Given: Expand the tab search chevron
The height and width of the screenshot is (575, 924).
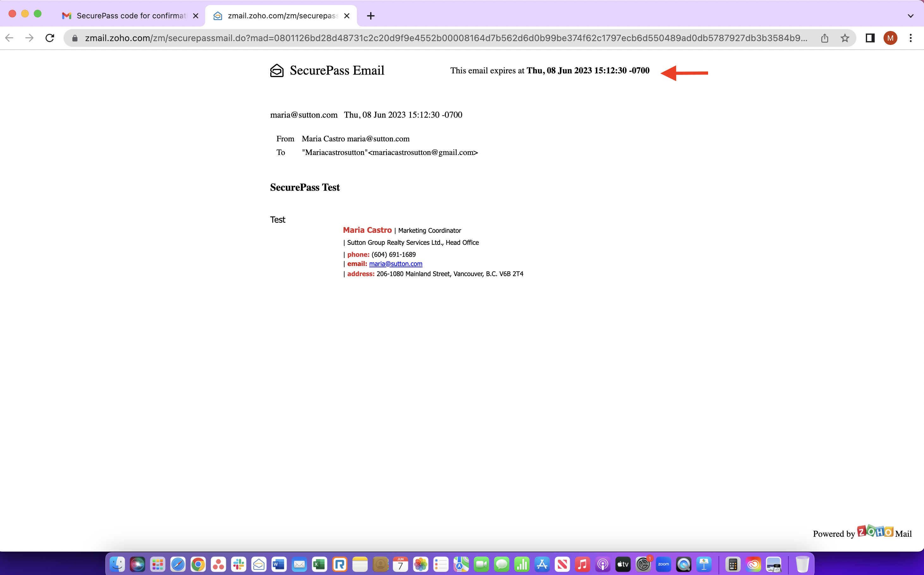Looking at the screenshot, I should point(910,16).
